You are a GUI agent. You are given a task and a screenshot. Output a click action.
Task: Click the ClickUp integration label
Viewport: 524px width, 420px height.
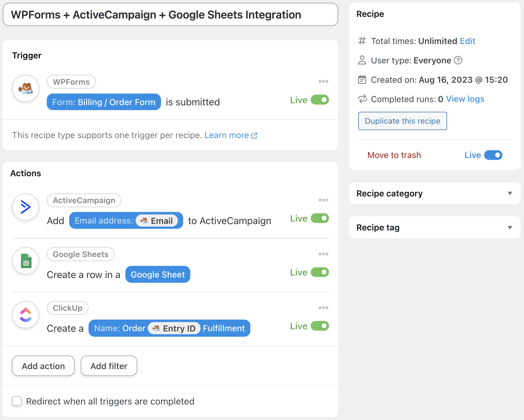click(x=68, y=308)
